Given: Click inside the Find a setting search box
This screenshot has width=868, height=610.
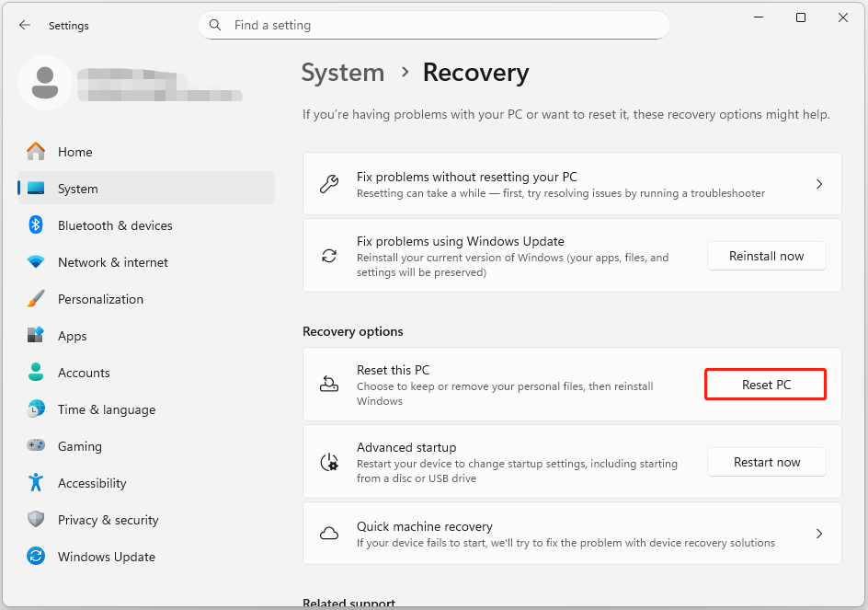Looking at the screenshot, I should tap(432, 25).
